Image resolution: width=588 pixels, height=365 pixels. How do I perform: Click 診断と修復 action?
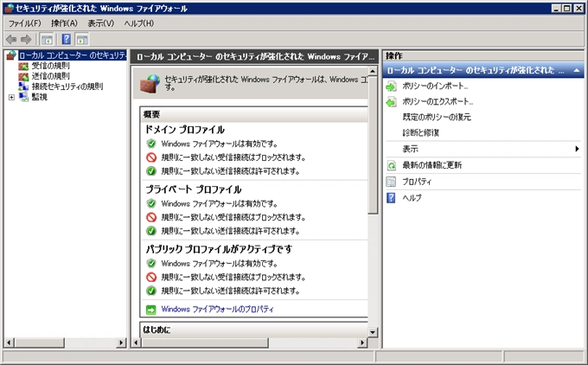click(x=421, y=133)
